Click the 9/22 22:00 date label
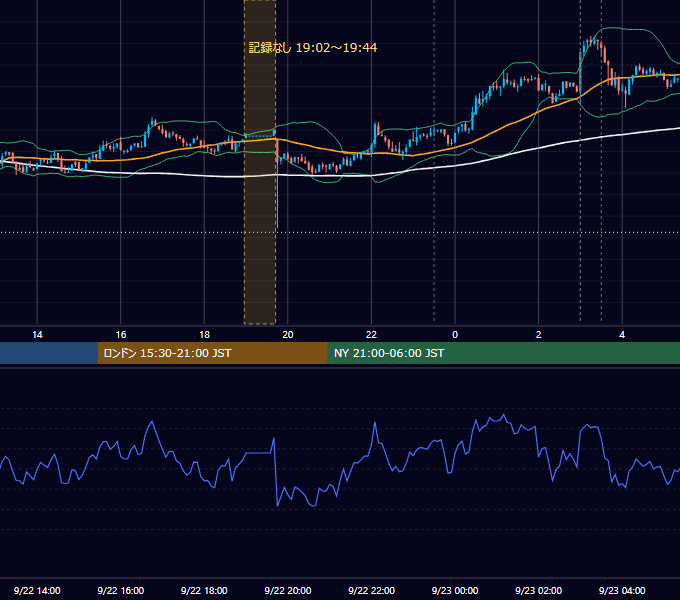This screenshot has height=600, width=680. (371, 590)
